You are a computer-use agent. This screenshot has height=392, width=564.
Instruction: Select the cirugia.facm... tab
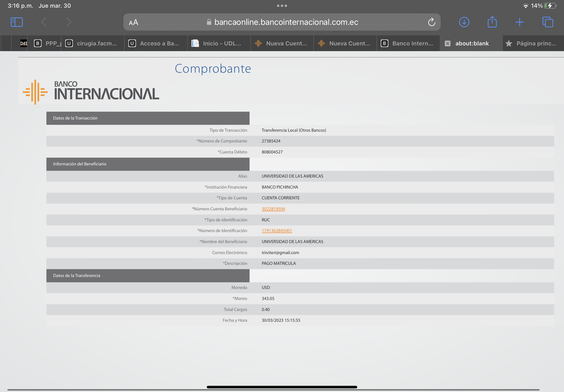point(93,44)
